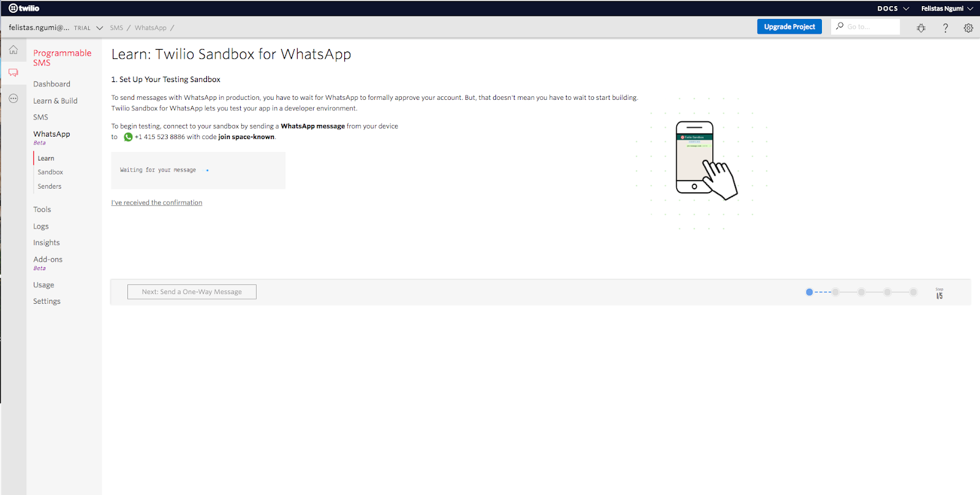
Task: Click first step progress dot
Action: [x=809, y=292]
